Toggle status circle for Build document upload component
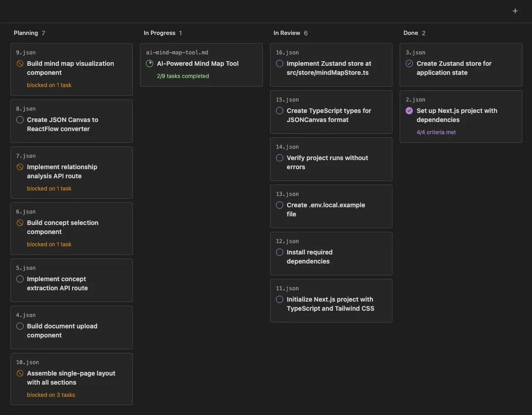Viewport: 532px width, 415px height. (x=20, y=327)
